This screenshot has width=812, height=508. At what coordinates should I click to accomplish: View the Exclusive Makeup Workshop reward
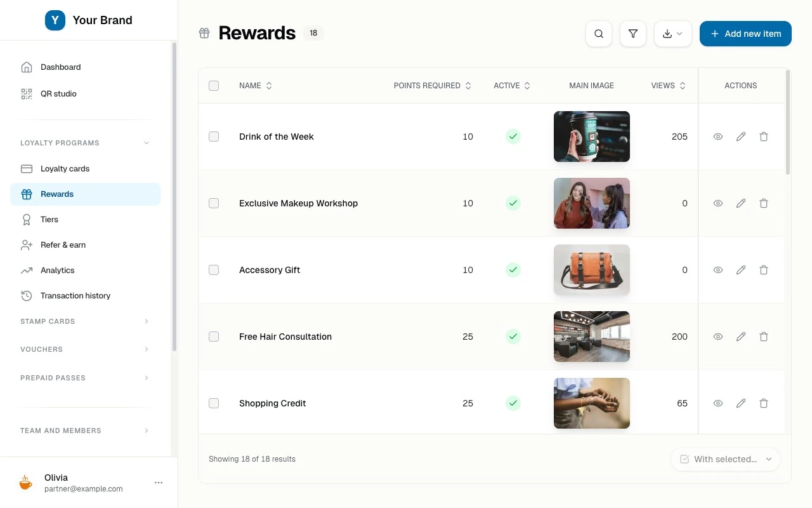(718, 203)
